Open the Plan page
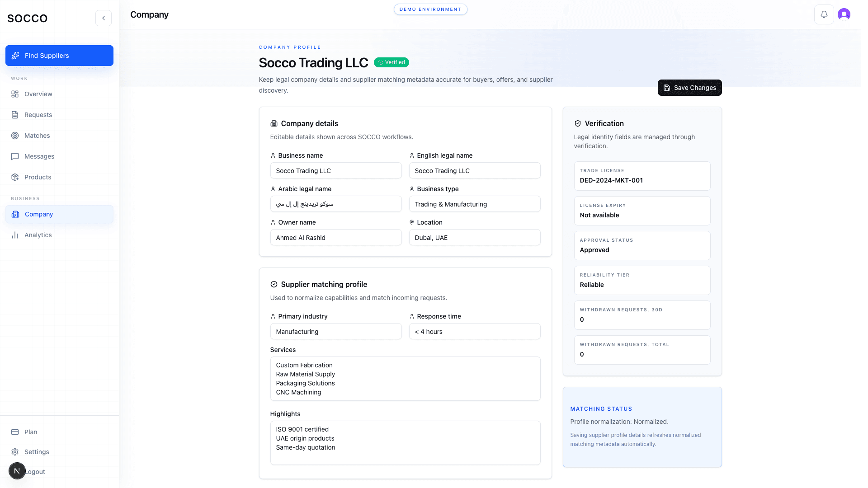Screen dimensions: 868x488 (x=59, y=432)
